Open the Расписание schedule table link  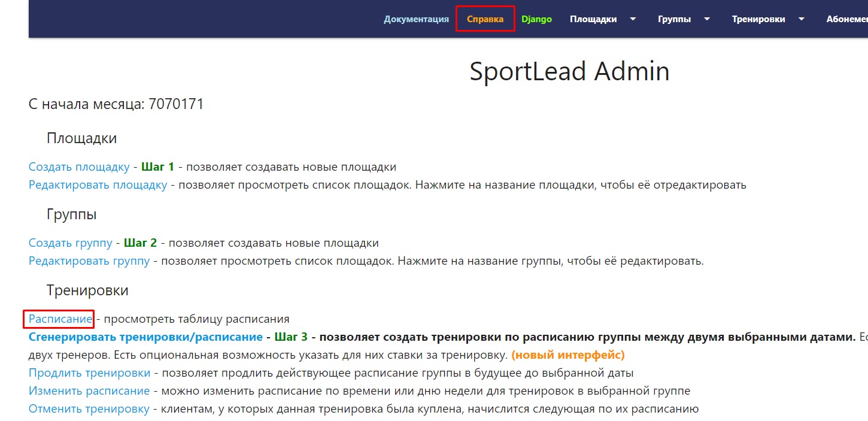tap(60, 319)
